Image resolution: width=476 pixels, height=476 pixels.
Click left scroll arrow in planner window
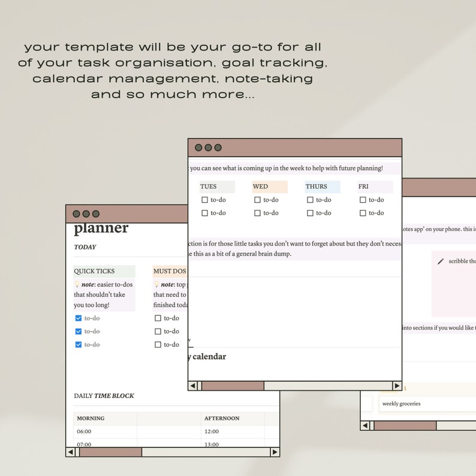pos(70,452)
